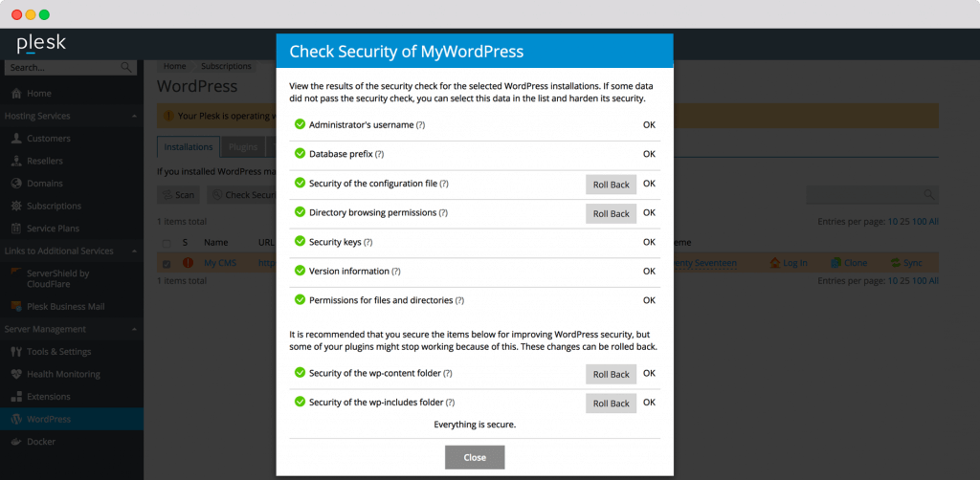Click the Home icon in sidebar
This screenshot has width=980, height=480.
tap(16, 94)
